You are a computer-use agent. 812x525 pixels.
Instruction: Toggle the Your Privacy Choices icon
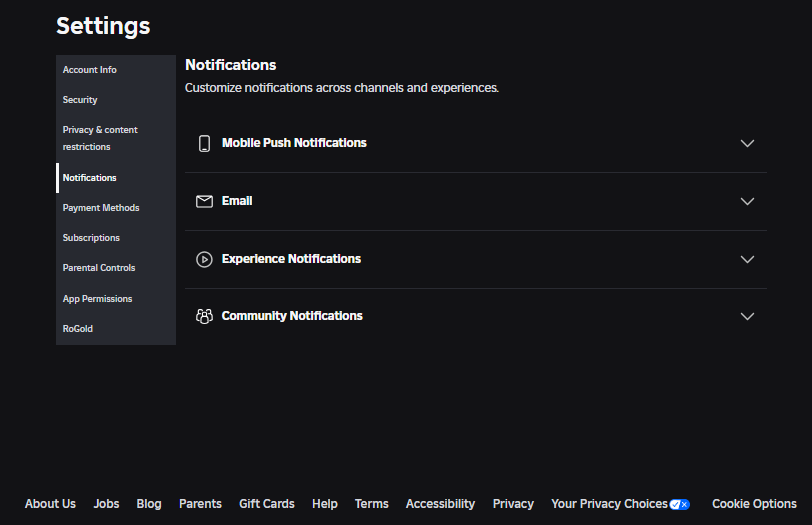(x=680, y=504)
